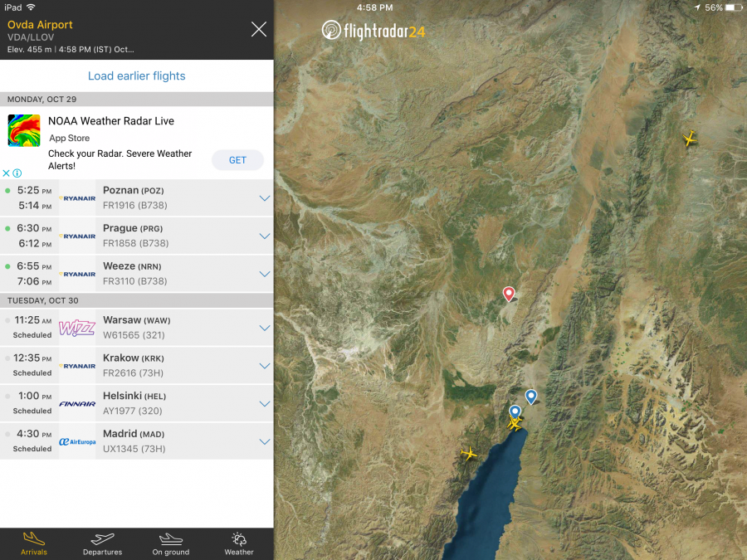
Task: Expand the Poznan FR1916 flight row
Action: pyautogui.click(x=265, y=198)
